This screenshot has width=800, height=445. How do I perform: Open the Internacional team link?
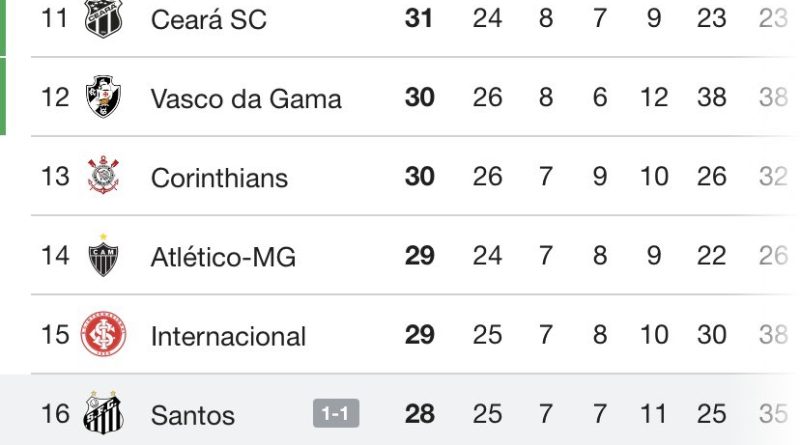[x=228, y=336]
